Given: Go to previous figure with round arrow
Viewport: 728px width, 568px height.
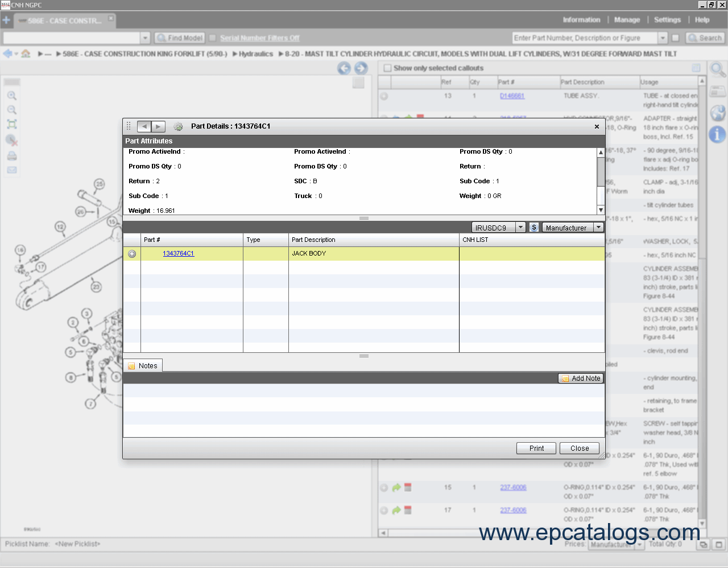Looking at the screenshot, I should 344,68.
